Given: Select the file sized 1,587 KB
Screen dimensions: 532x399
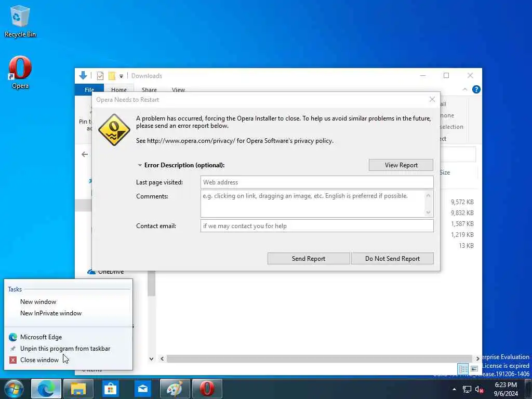Looking at the screenshot, I should tap(462, 223).
